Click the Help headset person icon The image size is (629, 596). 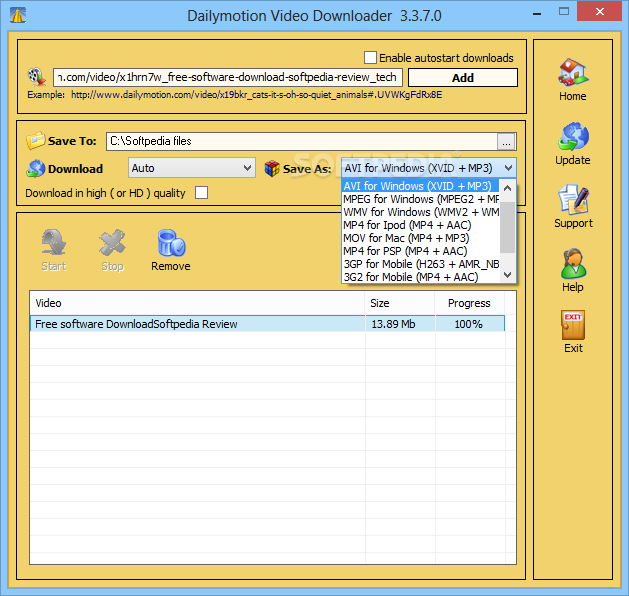point(573,263)
